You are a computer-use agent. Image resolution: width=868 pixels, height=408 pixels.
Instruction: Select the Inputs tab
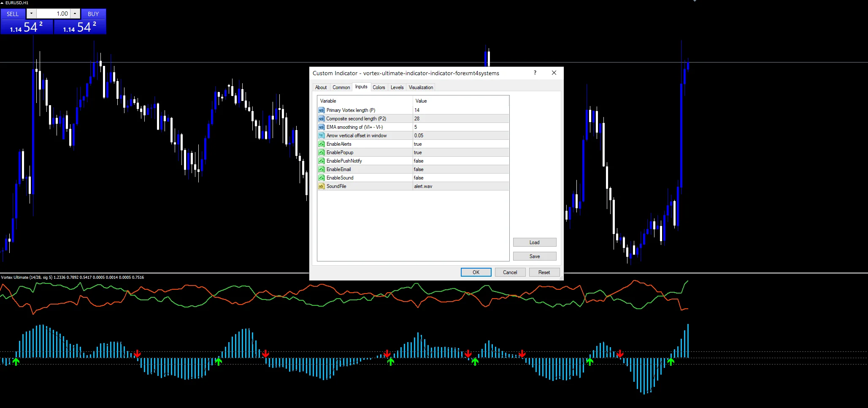point(361,87)
